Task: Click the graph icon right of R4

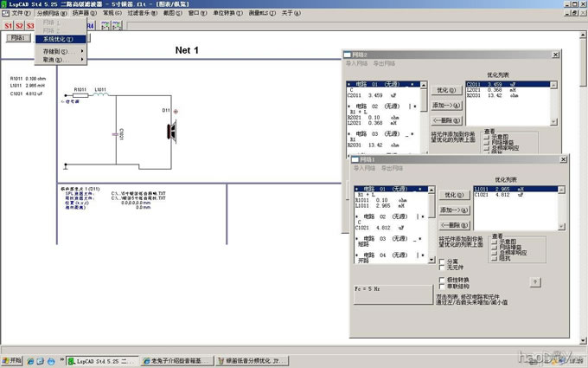Action: [x=105, y=26]
